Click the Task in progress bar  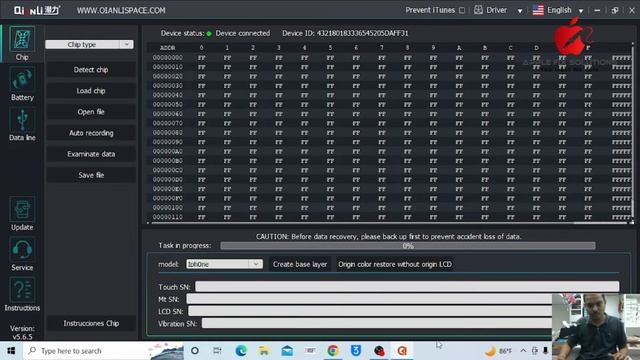point(408,246)
